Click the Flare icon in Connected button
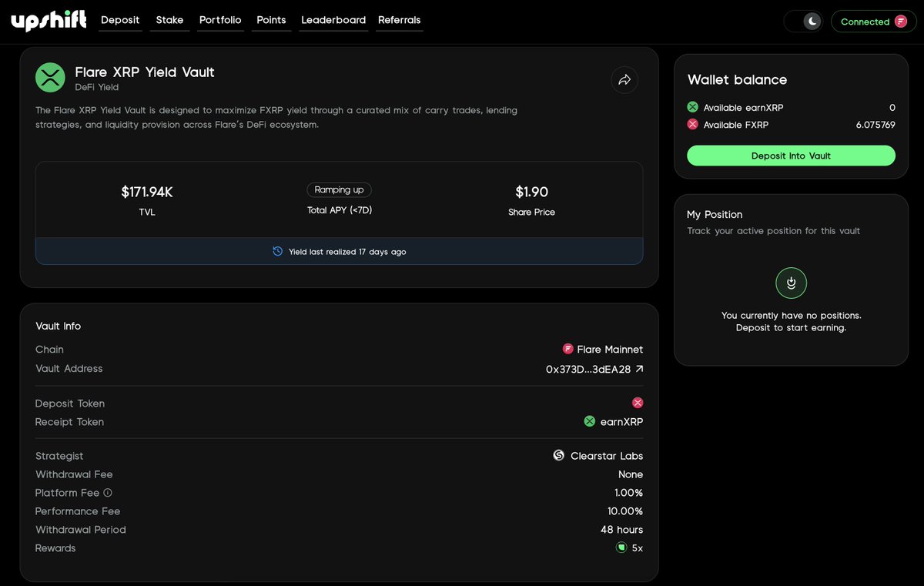924x586 pixels. pos(900,22)
